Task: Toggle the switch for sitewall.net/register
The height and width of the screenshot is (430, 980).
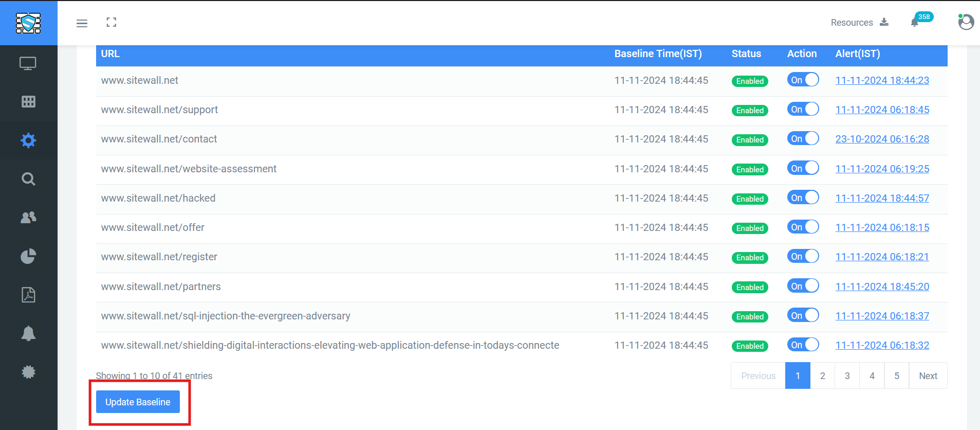Action: [x=803, y=256]
